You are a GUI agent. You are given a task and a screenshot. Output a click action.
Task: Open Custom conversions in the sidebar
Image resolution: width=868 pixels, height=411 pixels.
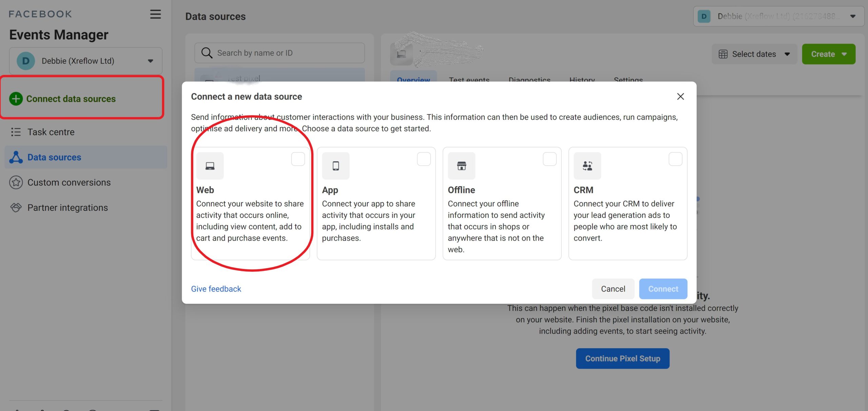(x=86, y=183)
